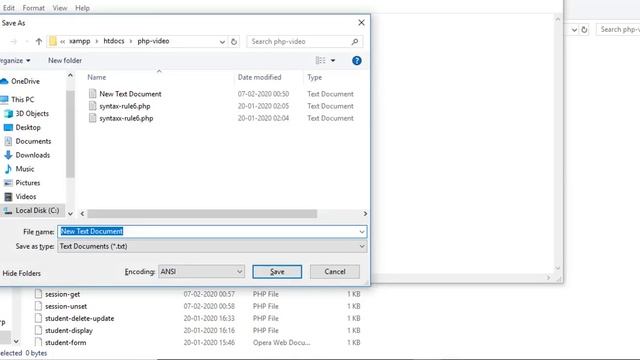Click student-display file icon in Explorer

38,330
